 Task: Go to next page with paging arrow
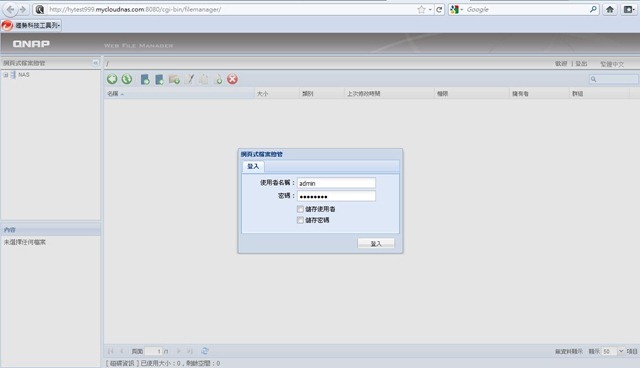[178, 351]
